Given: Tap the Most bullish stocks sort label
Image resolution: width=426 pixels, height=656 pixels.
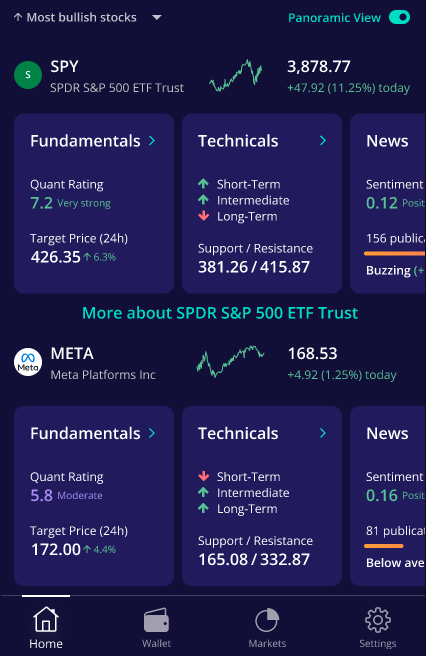Looking at the screenshot, I should (81, 18).
